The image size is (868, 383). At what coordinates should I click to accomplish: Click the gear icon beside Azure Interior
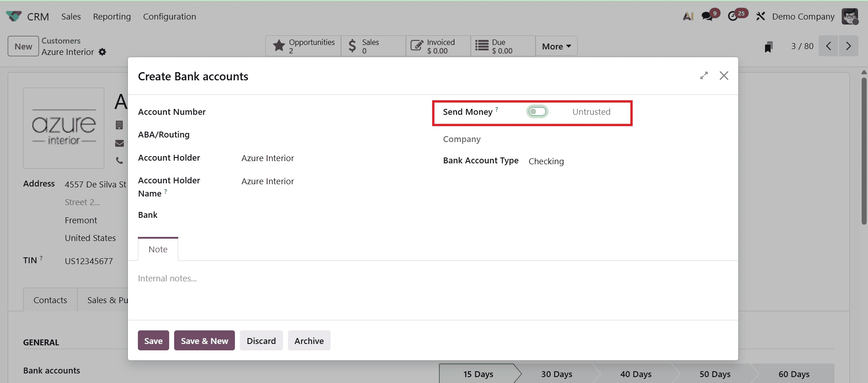[x=102, y=52]
